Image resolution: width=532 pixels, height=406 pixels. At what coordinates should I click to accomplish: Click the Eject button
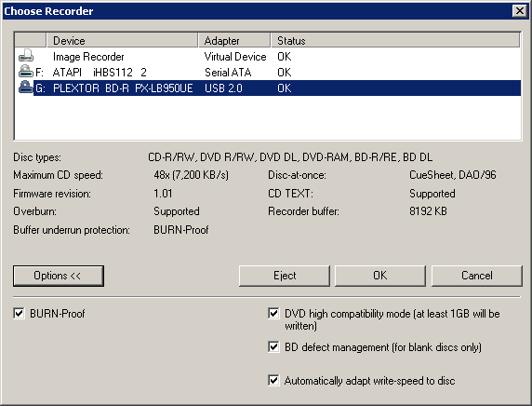pyautogui.click(x=285, y=276)
